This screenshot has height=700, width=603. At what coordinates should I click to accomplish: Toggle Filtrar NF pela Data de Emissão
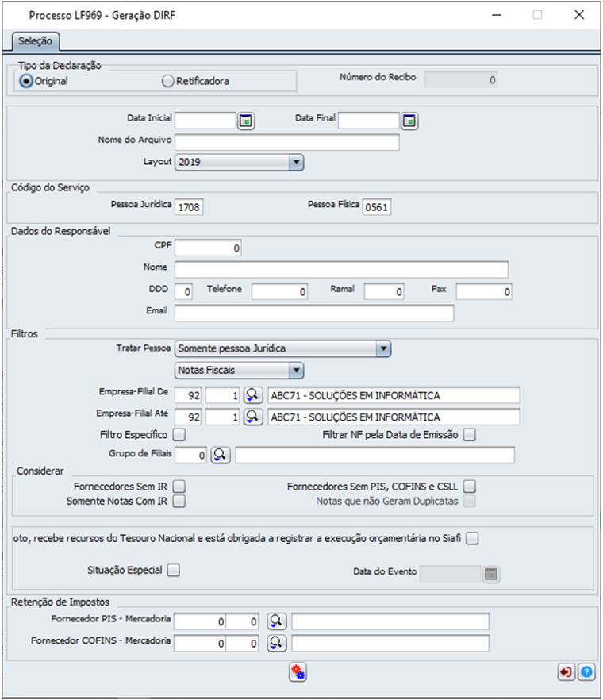(x=470, y=435)
